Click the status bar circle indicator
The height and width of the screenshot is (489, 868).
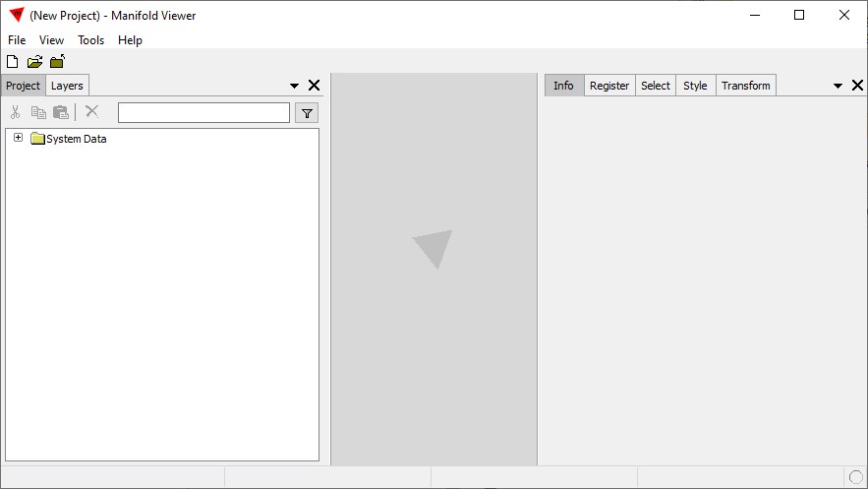(856, 477)
